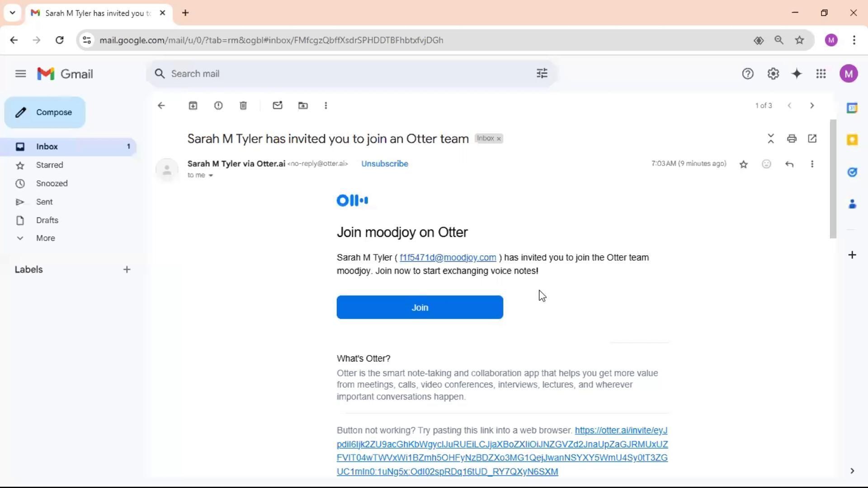
Task: Click the Move to folder icon
Action: 303,106
